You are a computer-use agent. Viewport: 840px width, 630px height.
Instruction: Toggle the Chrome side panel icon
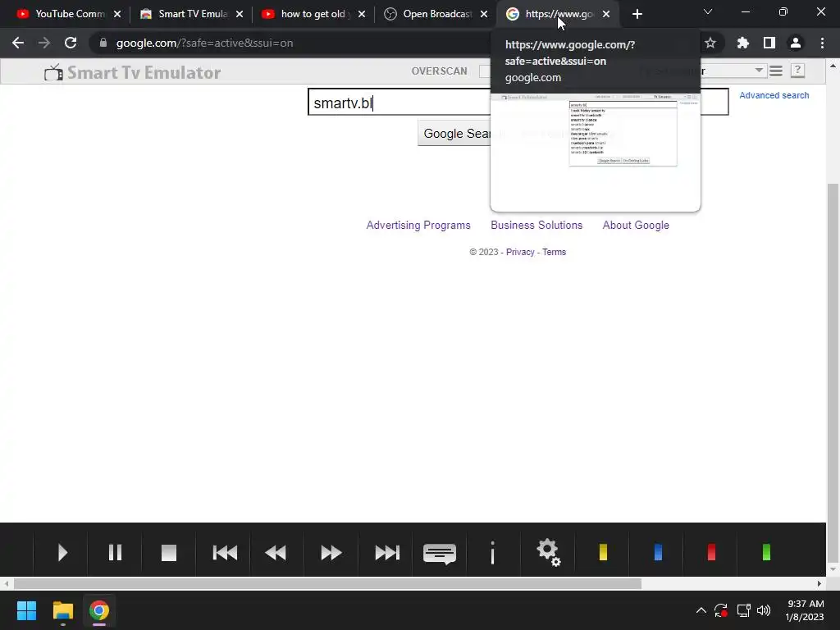[x=769, y=43]
